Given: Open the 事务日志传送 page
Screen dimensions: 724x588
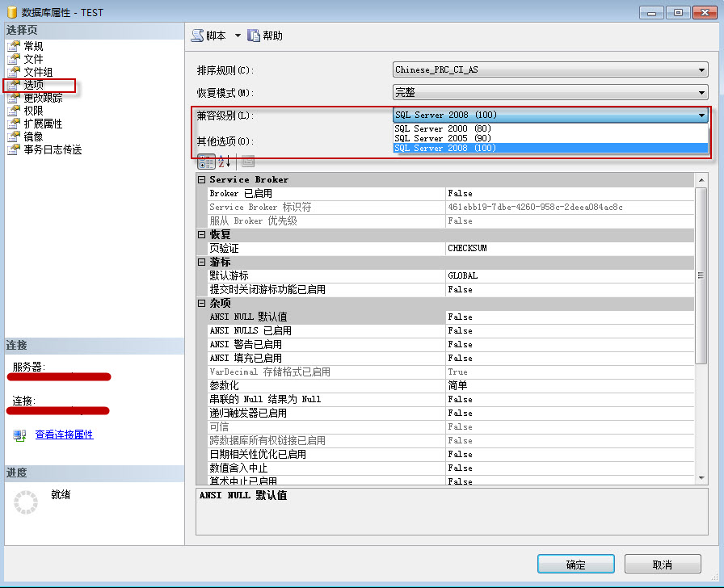Looking at the screenshot, I should coord(53,149).
